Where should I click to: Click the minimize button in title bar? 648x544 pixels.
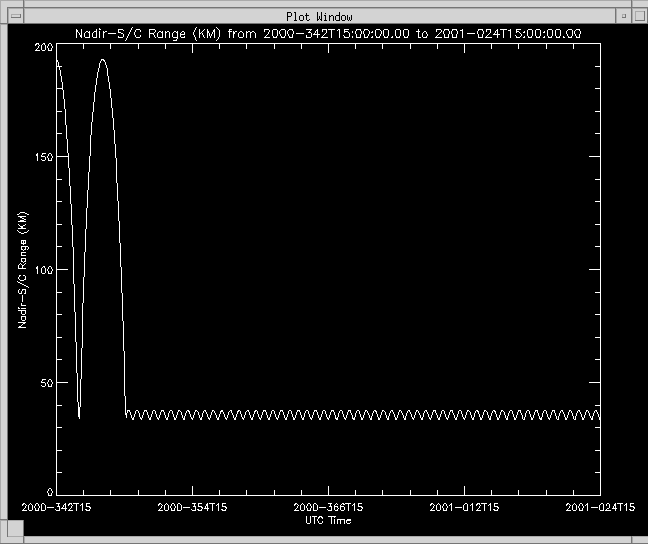pyautogui.click(x=622, y=17)
